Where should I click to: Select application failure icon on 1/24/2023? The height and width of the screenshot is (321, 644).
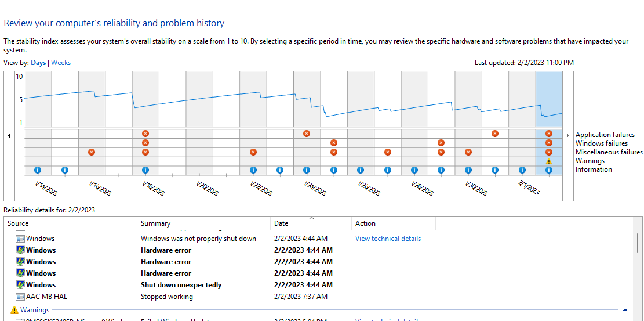307,134
